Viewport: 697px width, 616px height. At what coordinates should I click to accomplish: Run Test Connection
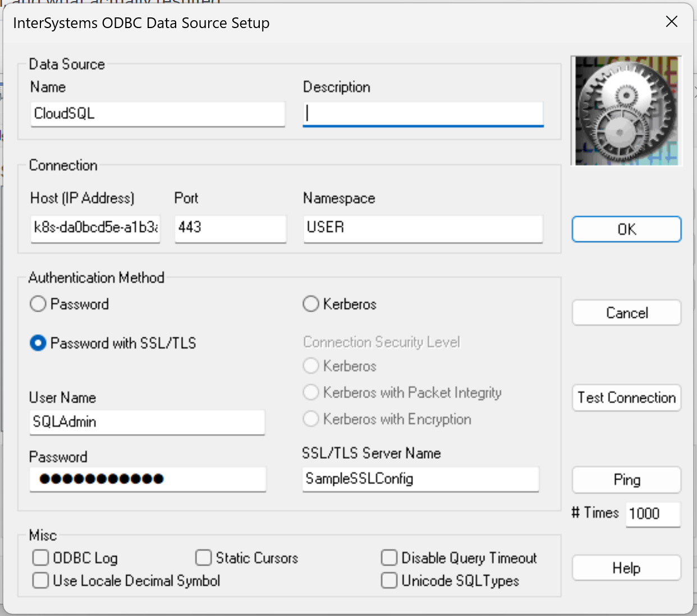626,398
